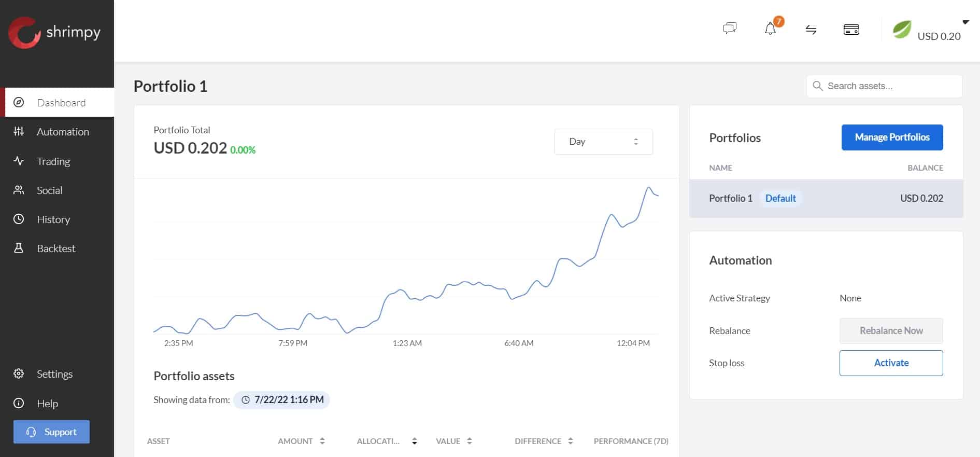Viewport: 980px width, 457px height.
Task: Focus the Search assets field
Action: point(884,86)
